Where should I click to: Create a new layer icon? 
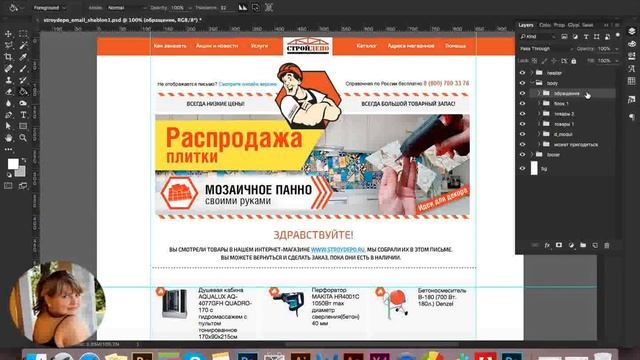point(595,245)
